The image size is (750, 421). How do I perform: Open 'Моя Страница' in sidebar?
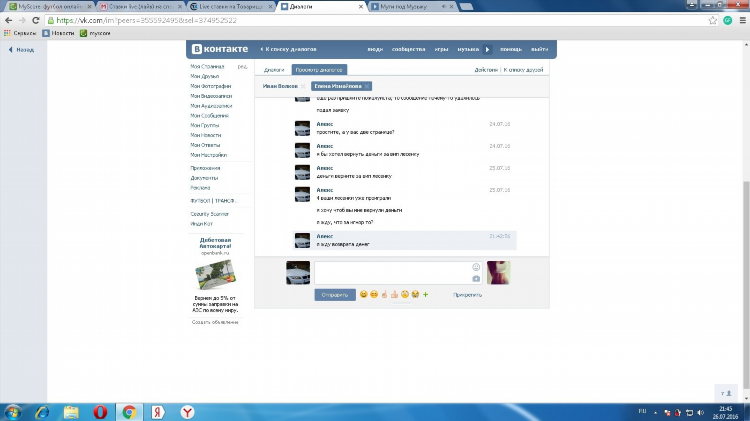tap(207, 66)
